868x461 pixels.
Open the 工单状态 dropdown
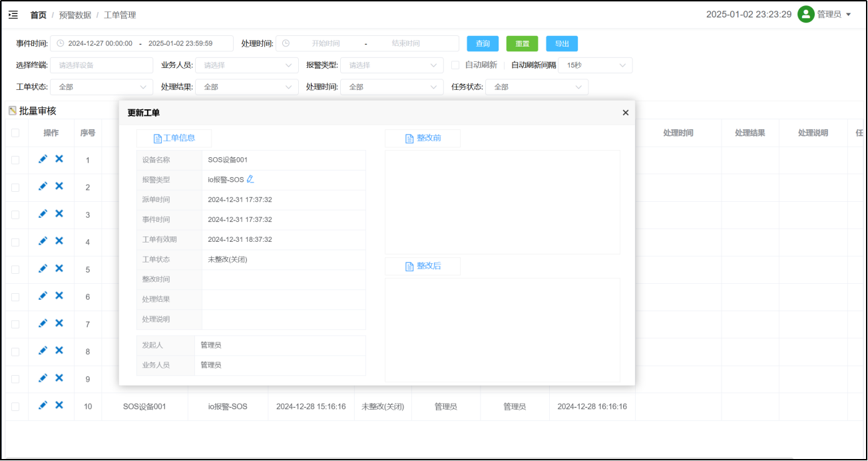click(x=101, y=87)
